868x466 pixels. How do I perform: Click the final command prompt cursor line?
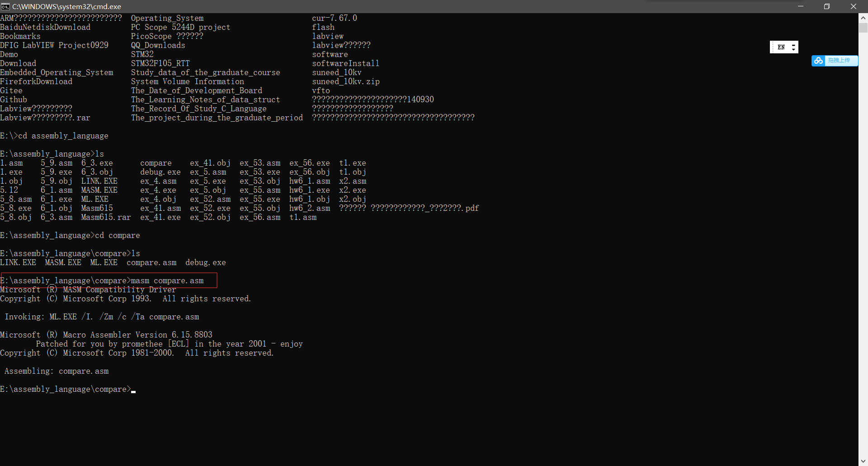click(x=68, y=389)
